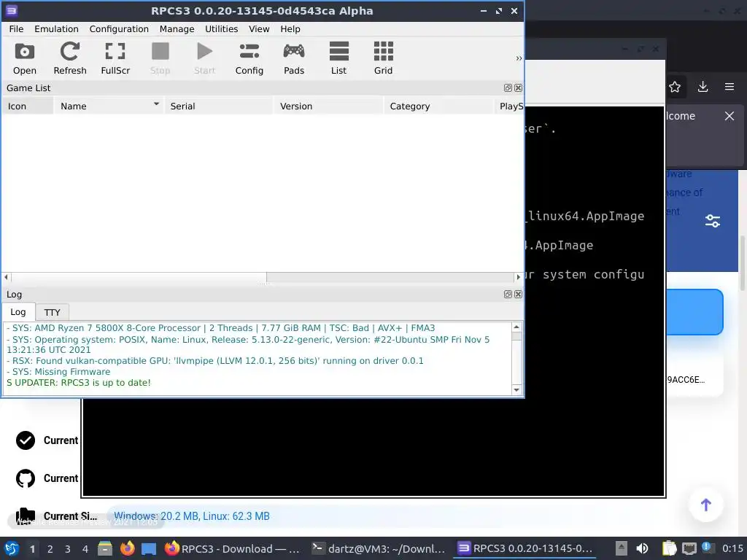Viewport: 747px width, 560px height.
Task: Click the update notifier tray icon
Action: click(x=707, y=548)
